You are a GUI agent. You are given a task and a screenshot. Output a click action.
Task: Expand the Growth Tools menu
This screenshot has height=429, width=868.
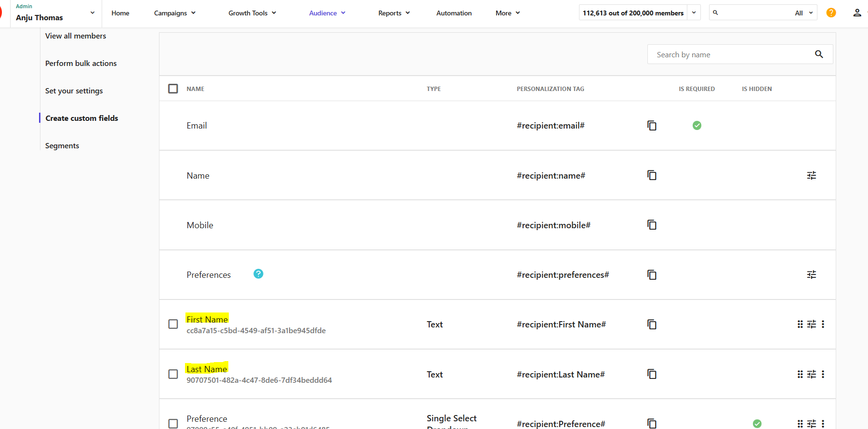pyautogui.click(x=252, y=13)
